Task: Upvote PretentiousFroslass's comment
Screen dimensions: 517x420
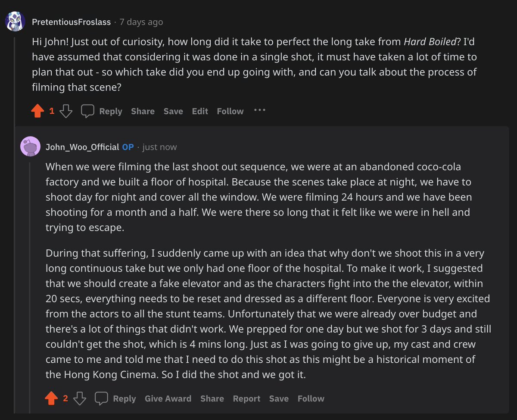Action: point(38,112)
